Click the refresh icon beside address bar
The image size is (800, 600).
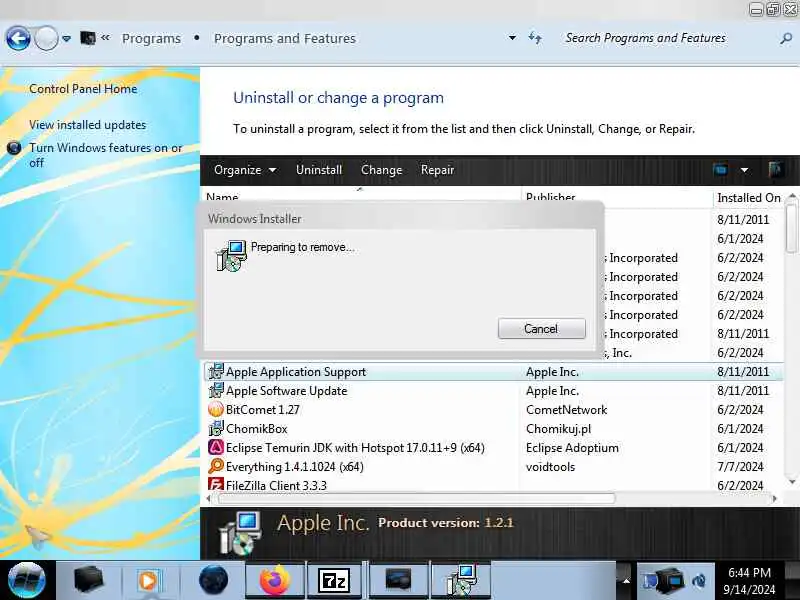point(535,38)
